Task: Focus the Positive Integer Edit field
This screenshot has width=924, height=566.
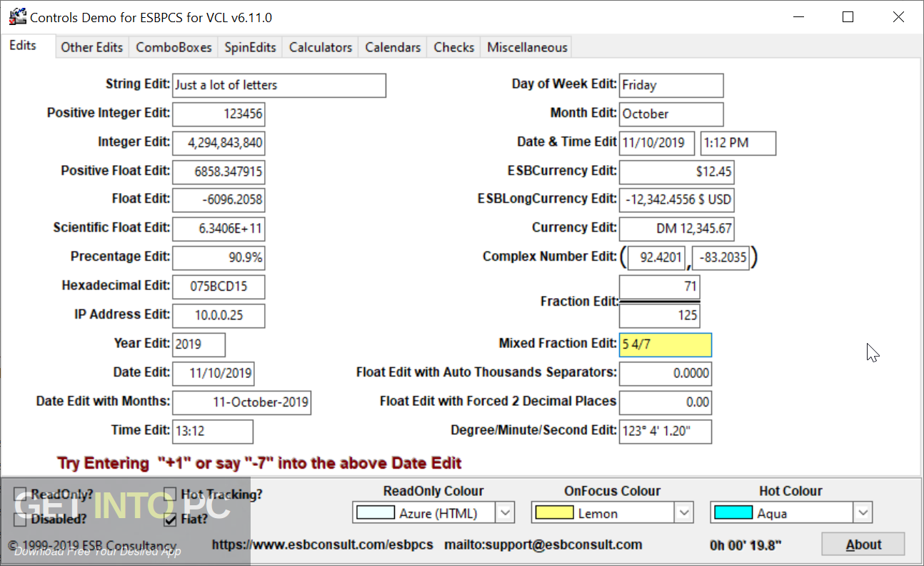Action: point(219,114)
